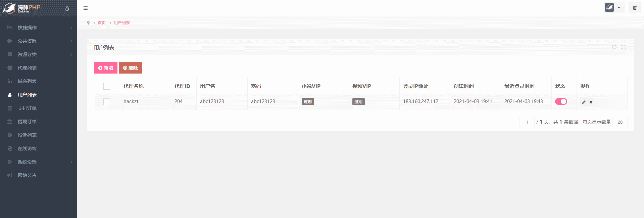Click the camera icon beside 公共资源
This screenshot has width=644, height=218.
click(10, 41)
